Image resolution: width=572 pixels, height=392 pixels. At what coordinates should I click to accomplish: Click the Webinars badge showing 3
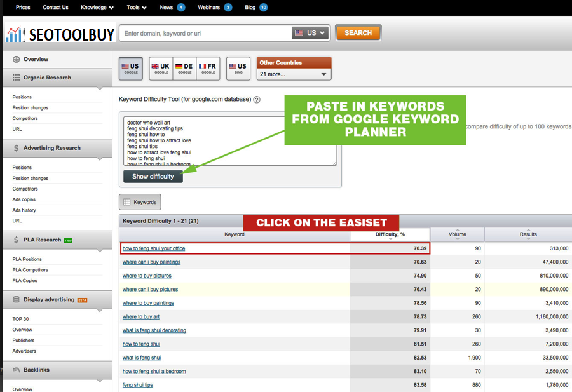tap(228, 7)
